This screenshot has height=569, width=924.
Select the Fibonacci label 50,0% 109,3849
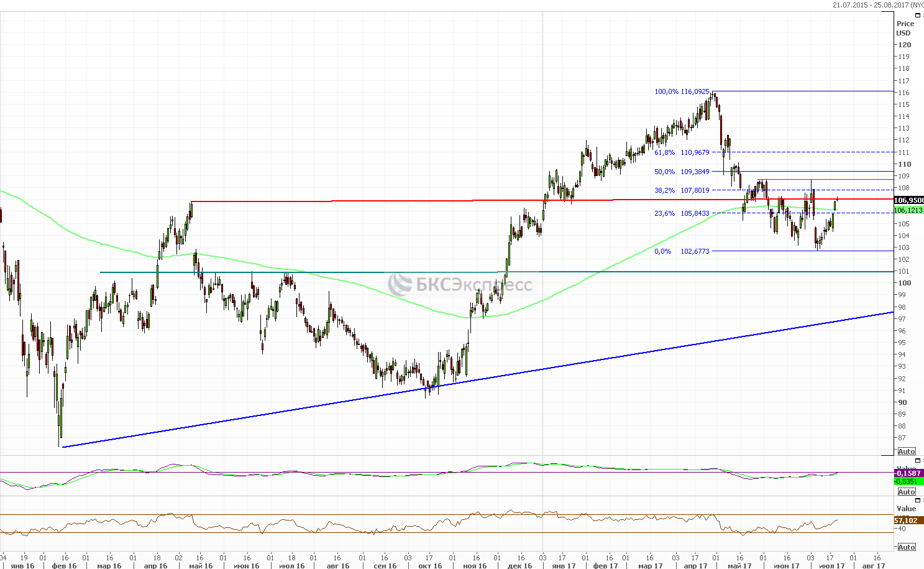click(x=682, y=172)
